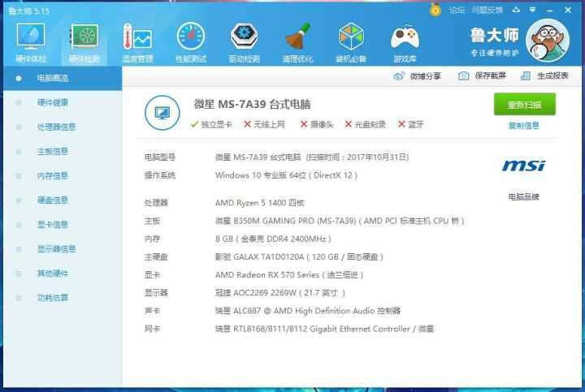Click OS value Windows 10 专业版 64位
Image resolution: width=585 pixels, height=392 pixels.
[286, 175]
